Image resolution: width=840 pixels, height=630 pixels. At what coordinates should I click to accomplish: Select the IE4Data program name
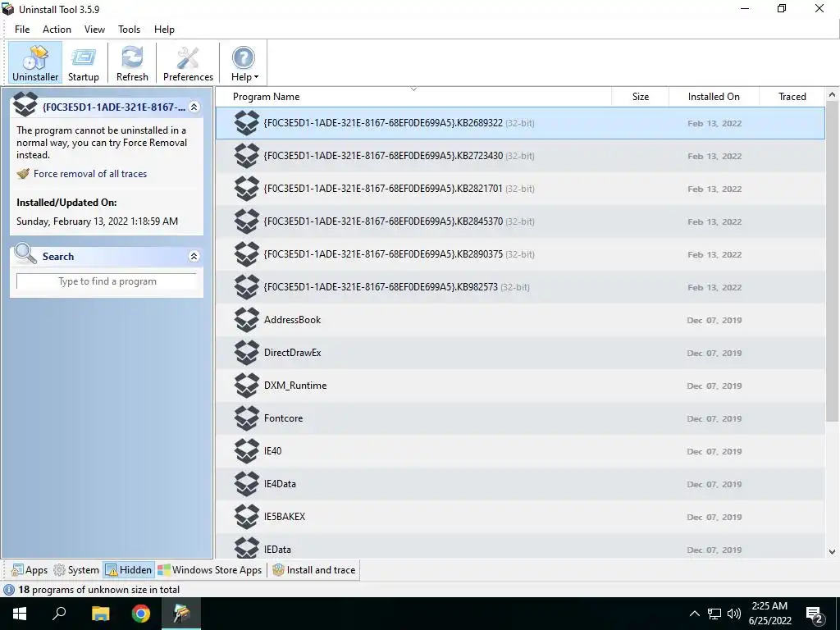coord(280,484)
